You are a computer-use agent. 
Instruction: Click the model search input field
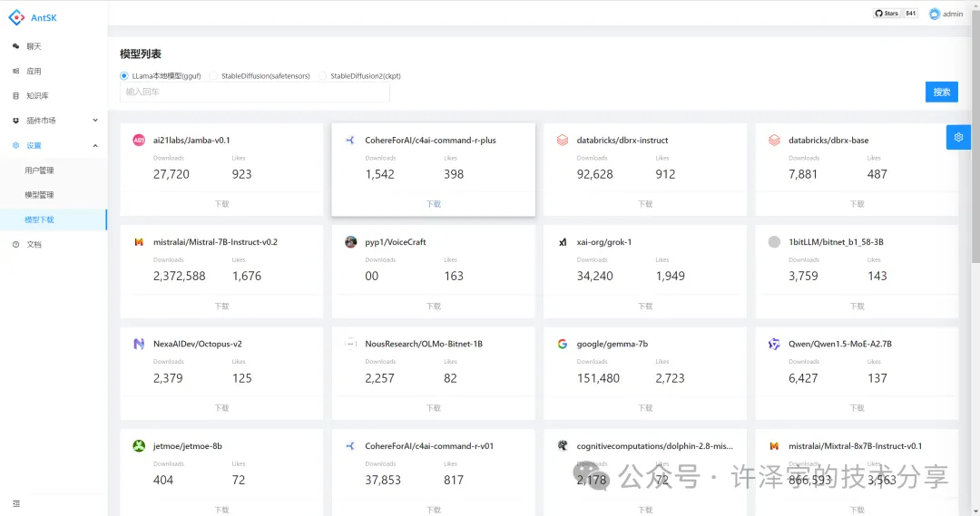(x=254, y=92)
